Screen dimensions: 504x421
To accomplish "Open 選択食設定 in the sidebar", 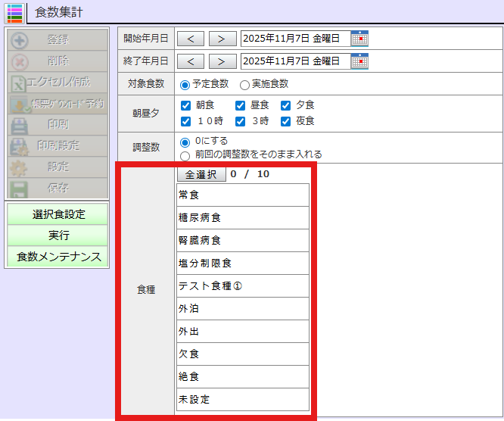I will [59, 214].
